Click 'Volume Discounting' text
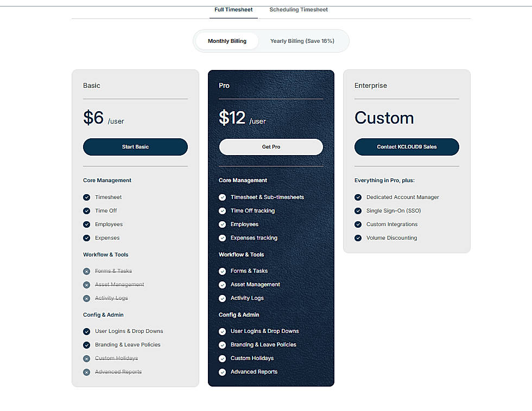Image resolution: width=532 pixels, height=411 pixels. point(391,238)
